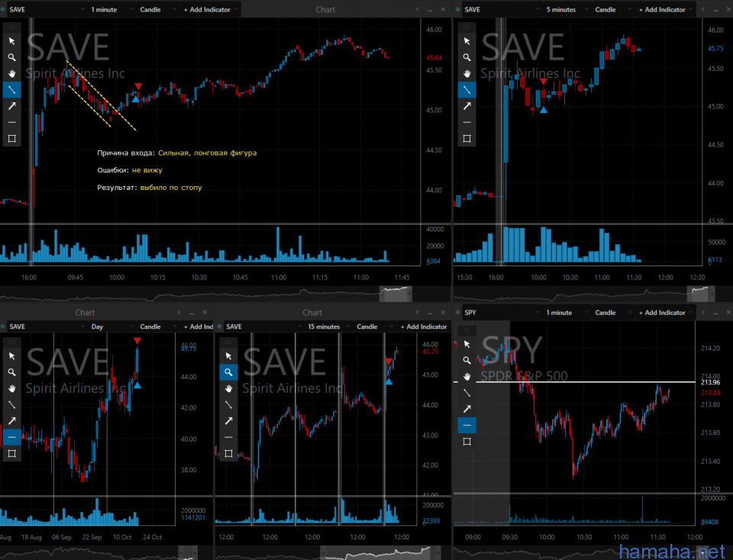Select the hand pan tool in SAVE 1 minute chart

coord(11,73)
